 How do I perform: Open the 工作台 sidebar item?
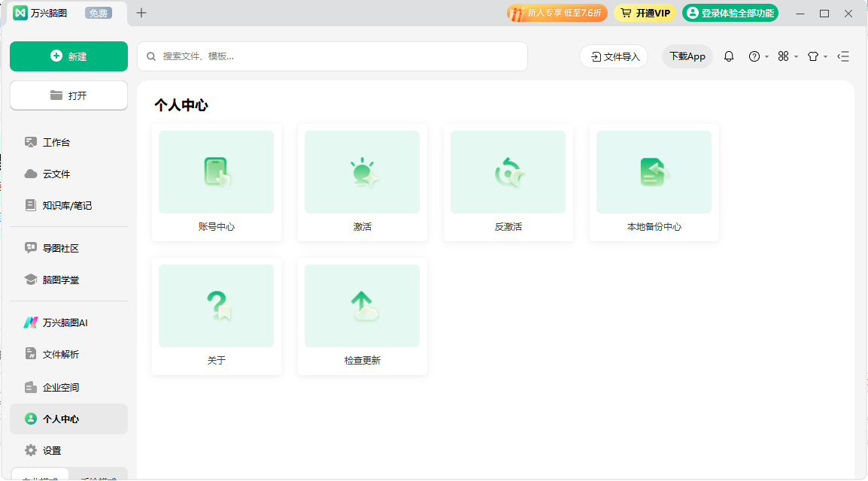(x=68, y=142)
